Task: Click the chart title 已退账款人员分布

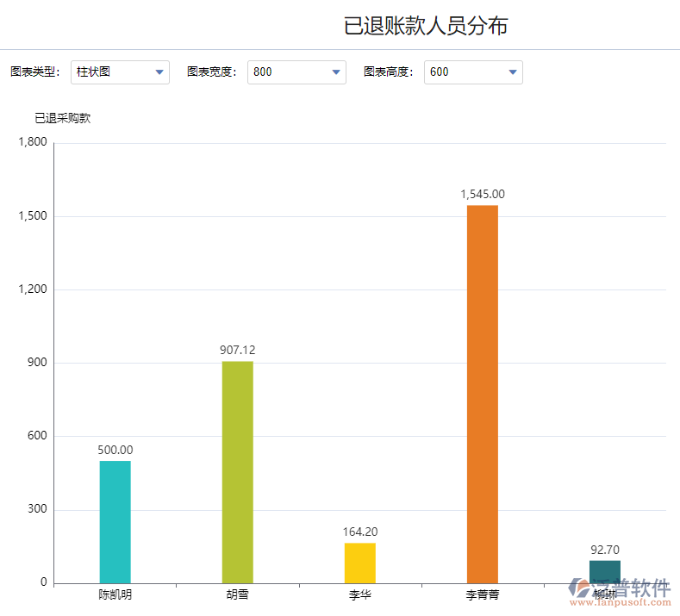Action: 426,26
